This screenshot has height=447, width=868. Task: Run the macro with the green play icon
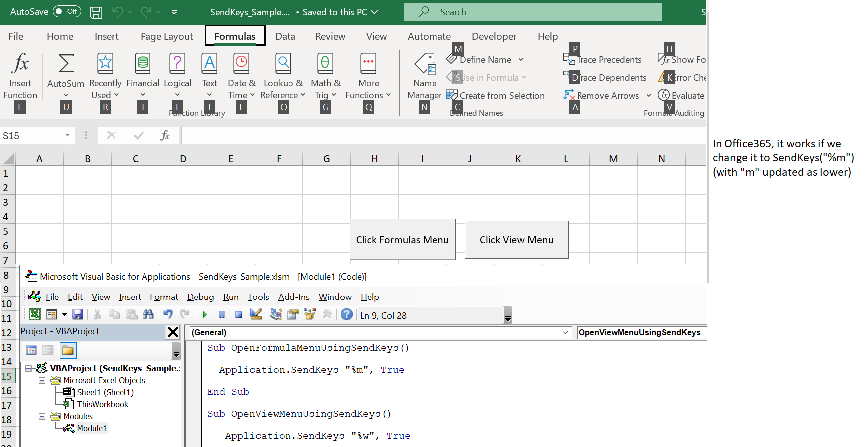(x=204, y=315)
